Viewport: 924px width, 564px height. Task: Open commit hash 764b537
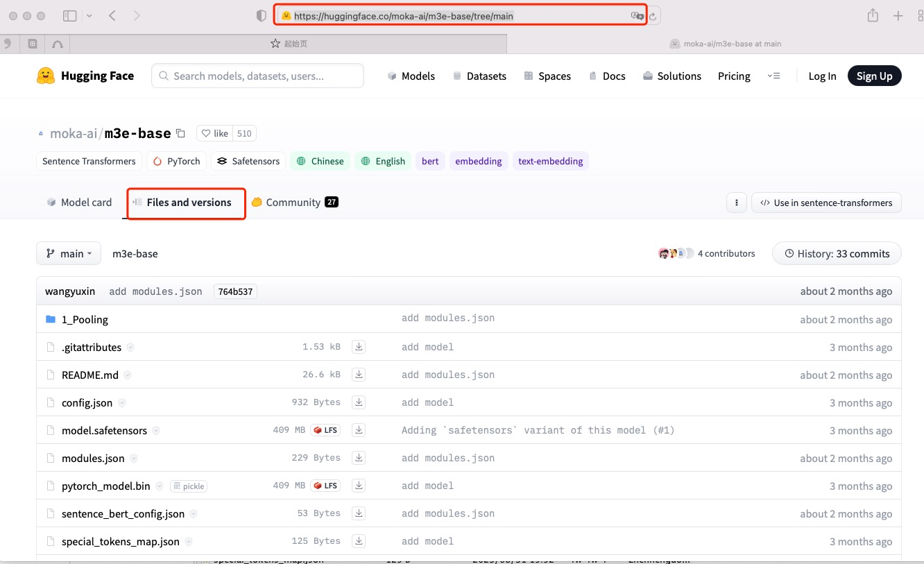click(x=235, y=291)
